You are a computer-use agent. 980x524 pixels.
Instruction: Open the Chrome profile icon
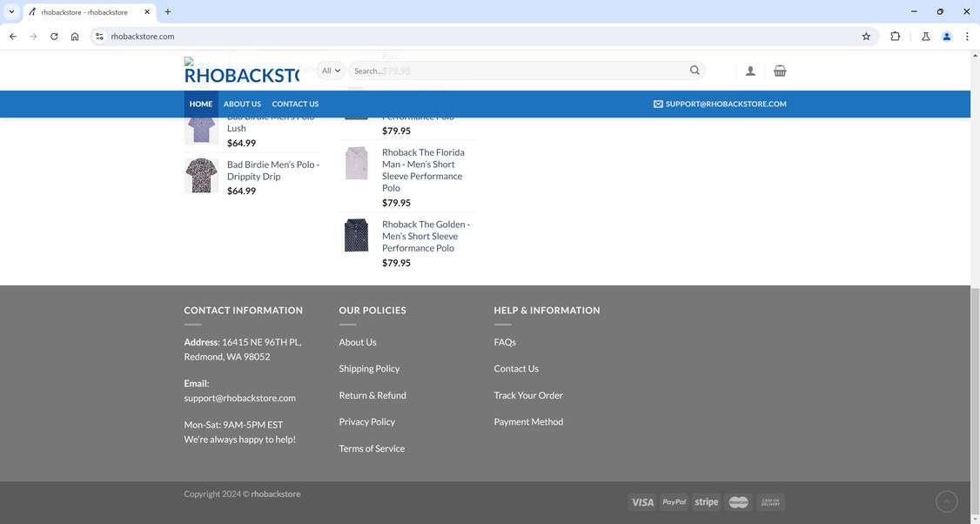pos(947,37)
